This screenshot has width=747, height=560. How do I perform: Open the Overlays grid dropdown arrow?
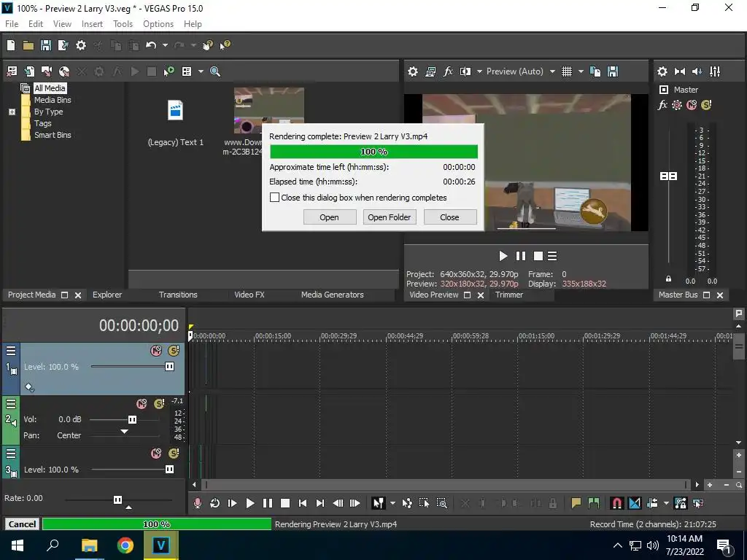click(581, 71)
